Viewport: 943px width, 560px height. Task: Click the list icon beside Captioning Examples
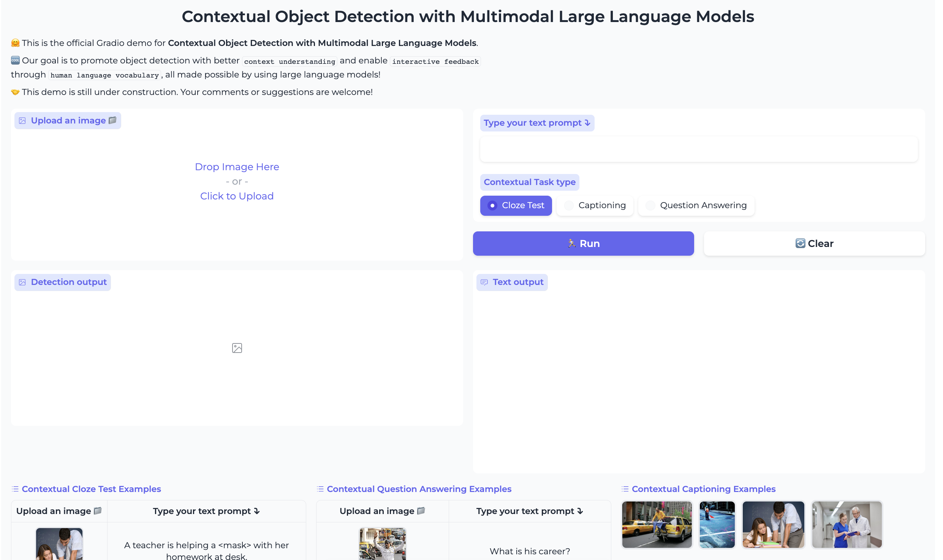tap(625, 489)
